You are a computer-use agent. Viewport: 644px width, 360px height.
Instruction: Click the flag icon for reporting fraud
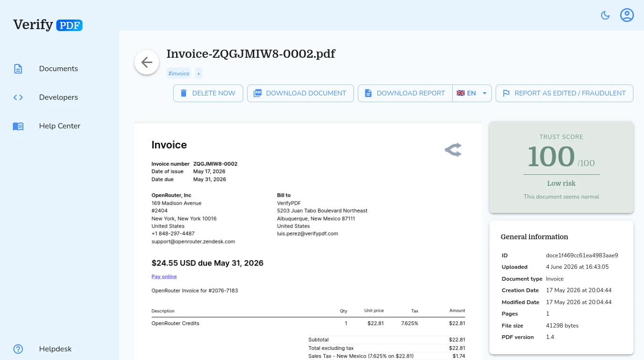(506, 93)
